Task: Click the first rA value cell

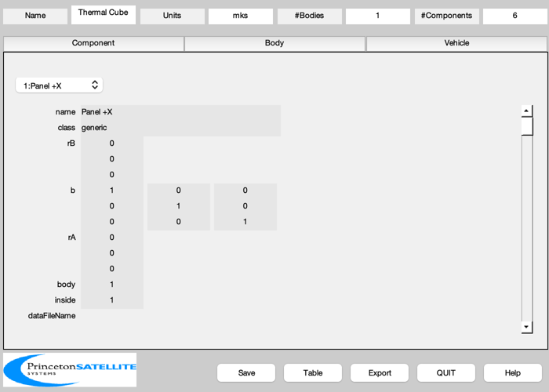Action: (x=112, y=238)
